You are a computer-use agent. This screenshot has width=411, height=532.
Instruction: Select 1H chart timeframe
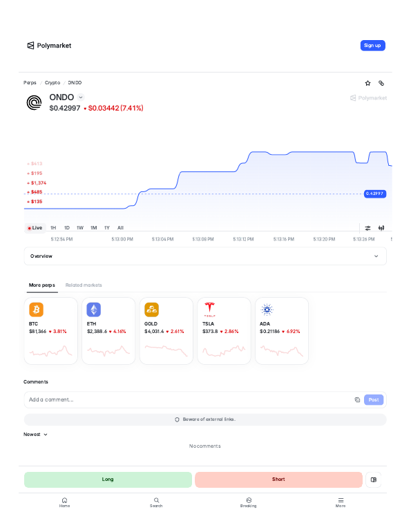(x=53, y=228)
